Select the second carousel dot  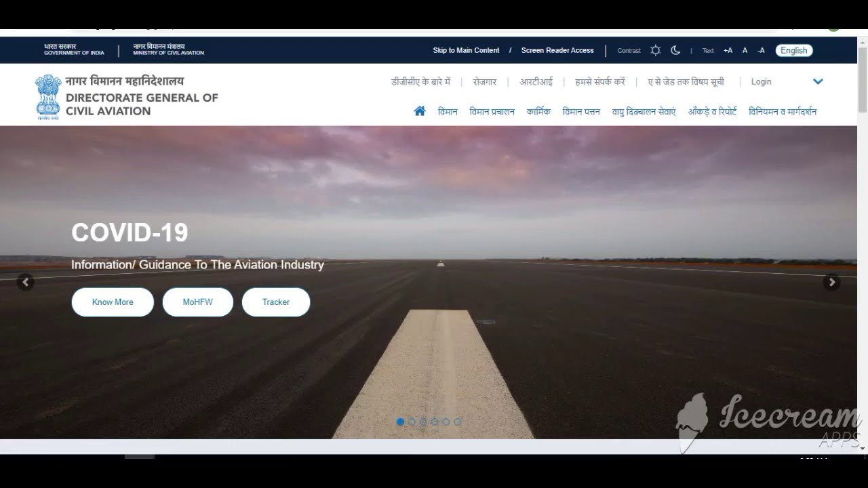tap(412, 422)
